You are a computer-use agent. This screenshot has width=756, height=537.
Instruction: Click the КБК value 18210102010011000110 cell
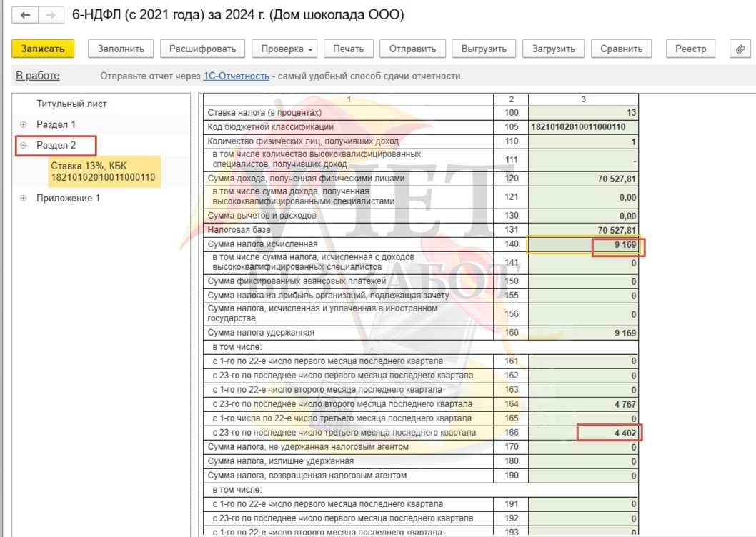point(583,127)
